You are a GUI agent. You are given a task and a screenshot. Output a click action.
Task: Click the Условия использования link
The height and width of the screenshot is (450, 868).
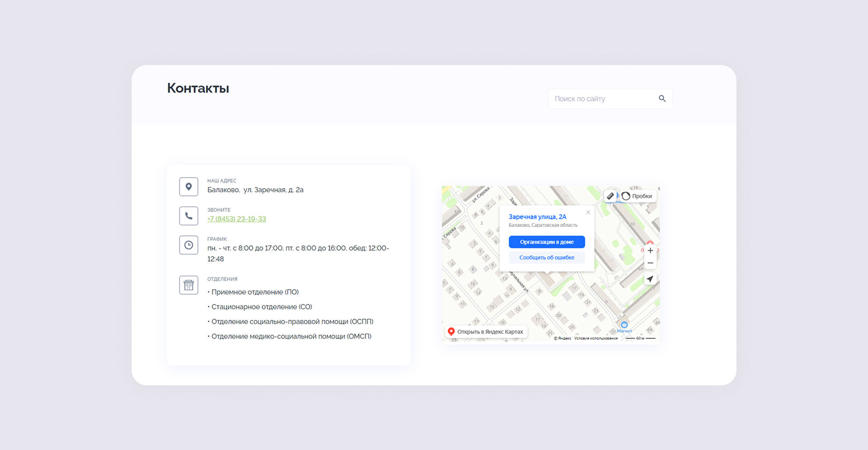click(x=595, y=338)
